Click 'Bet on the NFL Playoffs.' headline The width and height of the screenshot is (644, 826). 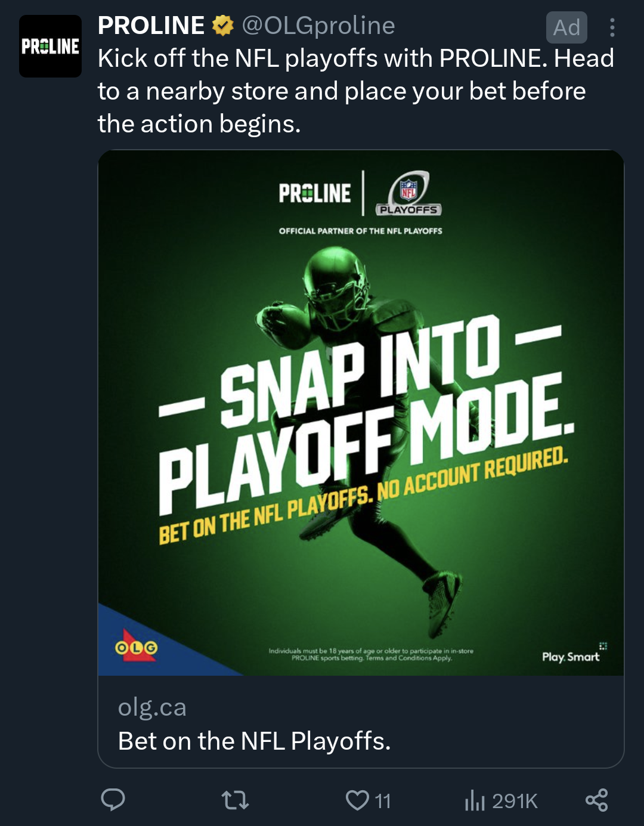254,741
